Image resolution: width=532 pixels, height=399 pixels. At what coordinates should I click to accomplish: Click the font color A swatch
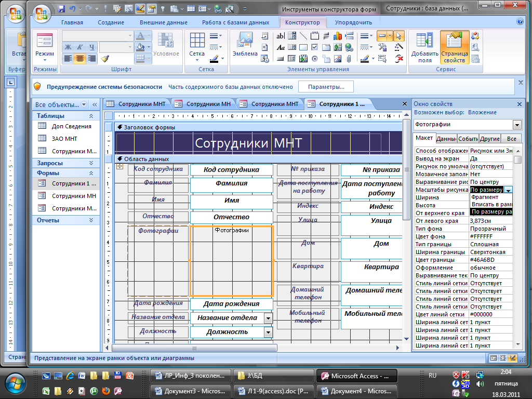click(141, 36)
